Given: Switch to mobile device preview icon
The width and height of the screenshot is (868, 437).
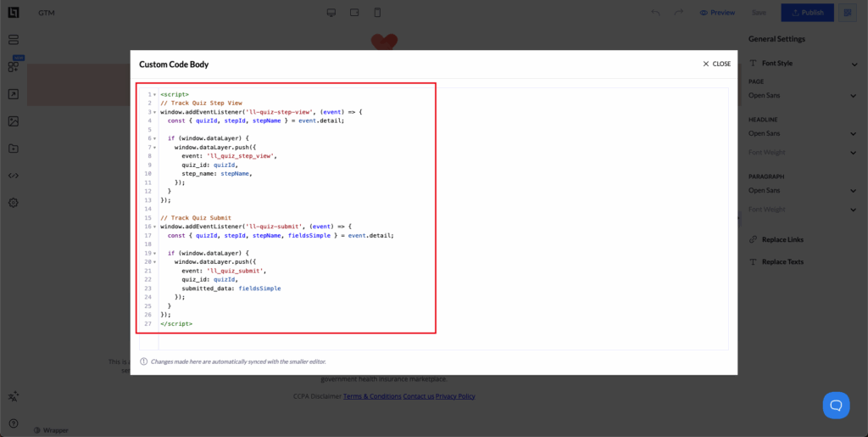Looking at the screenshot, I should tap(377, 13).
